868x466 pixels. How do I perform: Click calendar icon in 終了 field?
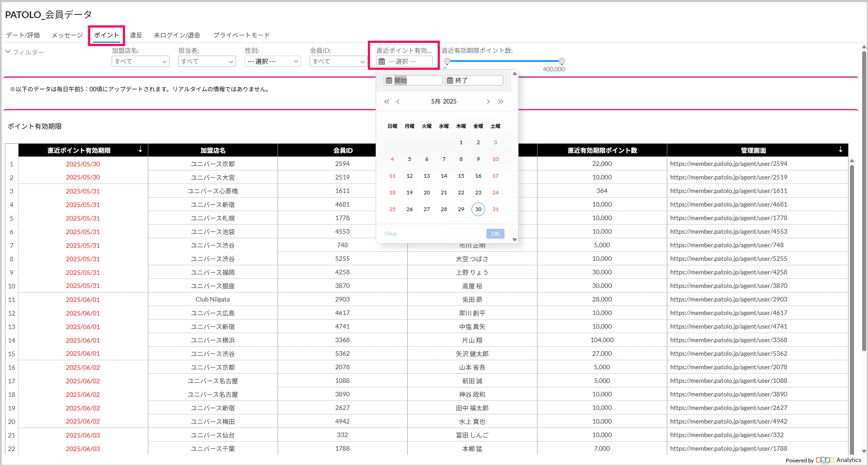[x=450, y=80]
